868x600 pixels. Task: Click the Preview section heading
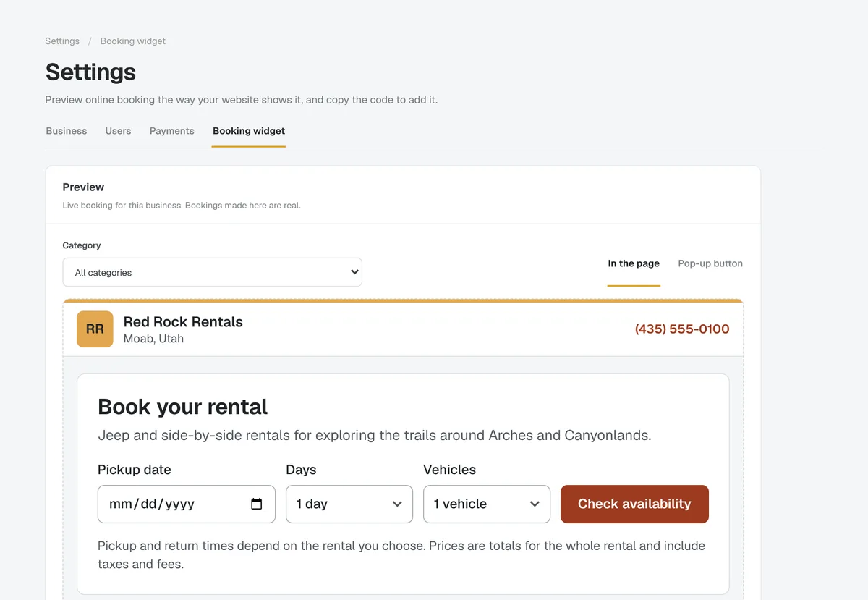tap(83, 187)
